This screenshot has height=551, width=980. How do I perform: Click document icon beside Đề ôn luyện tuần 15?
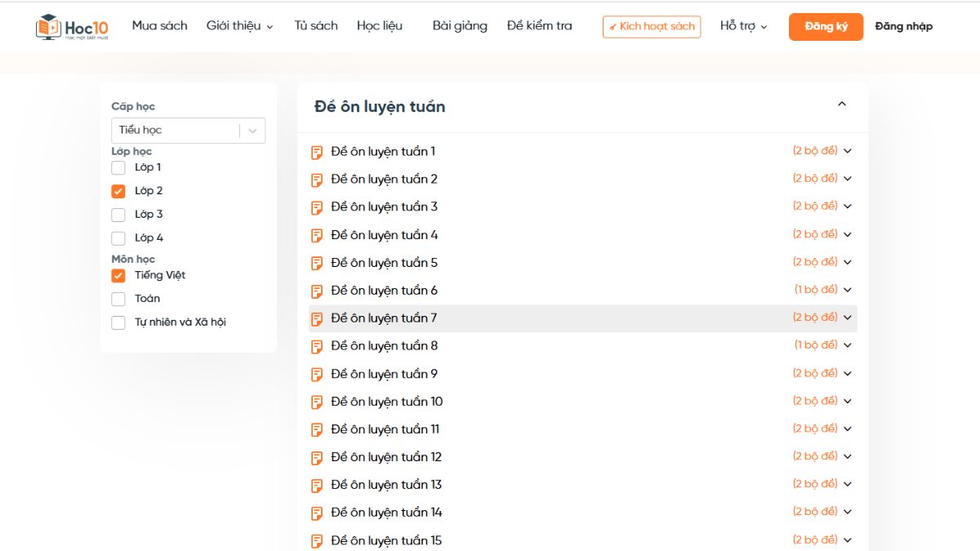[x=317, y=540]
